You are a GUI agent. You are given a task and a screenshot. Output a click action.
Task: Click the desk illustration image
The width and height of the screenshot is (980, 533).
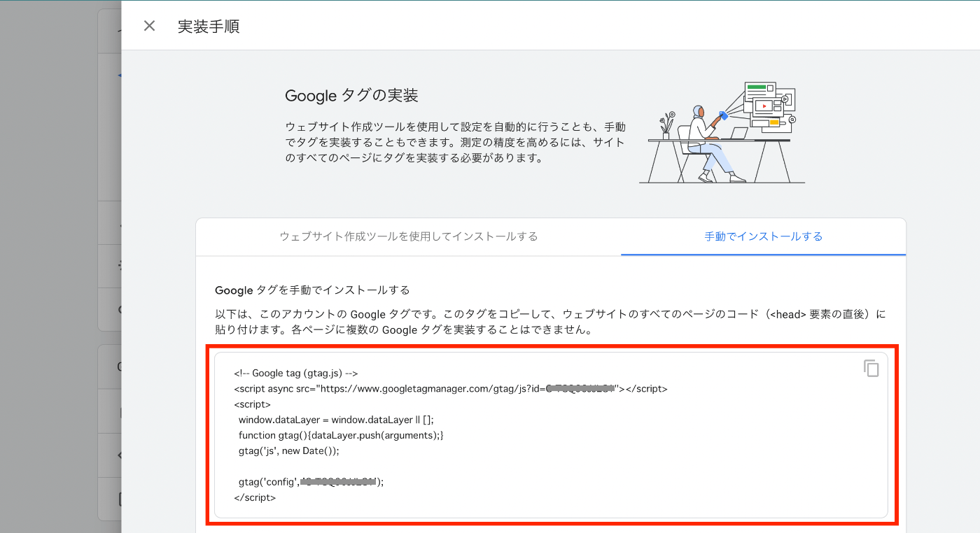(x=722, y=133)
